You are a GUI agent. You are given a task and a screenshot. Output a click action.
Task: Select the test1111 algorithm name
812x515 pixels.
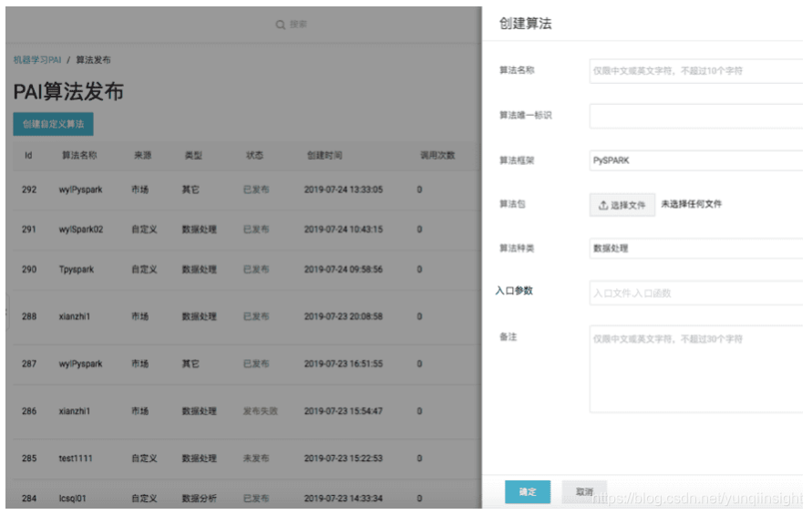click(76, 458)
